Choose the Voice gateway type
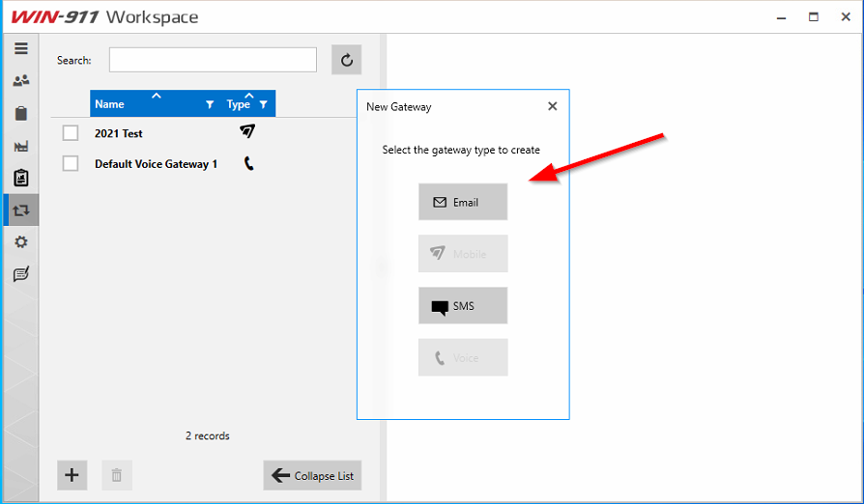Screen dimensions: 864x504 463,357
